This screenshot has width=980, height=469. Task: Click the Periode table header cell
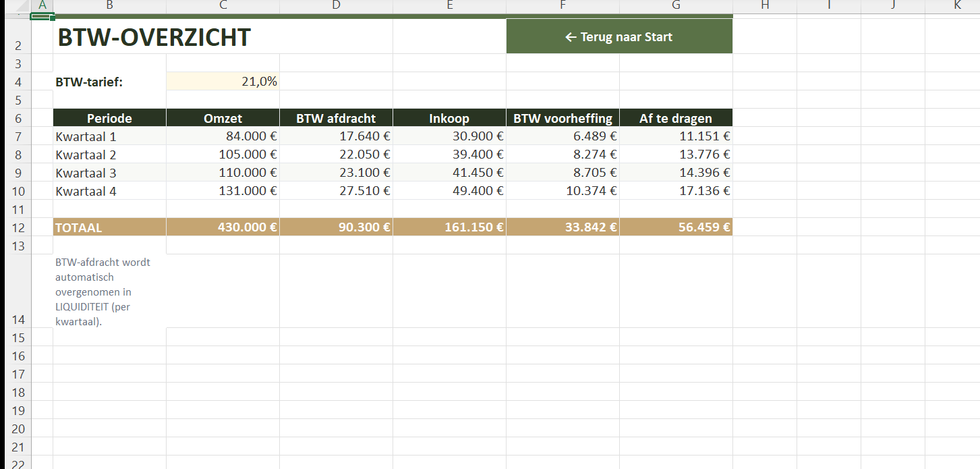(109, 118)
